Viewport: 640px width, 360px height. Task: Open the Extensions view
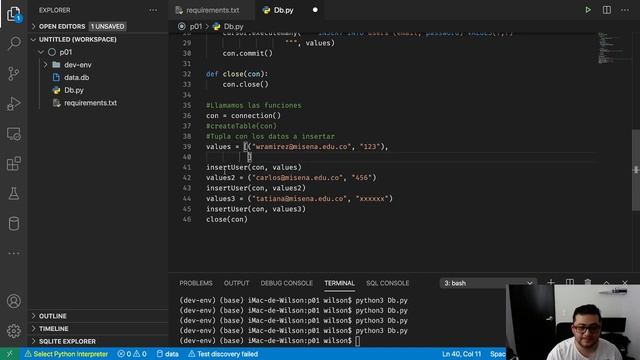click(14, 163)
